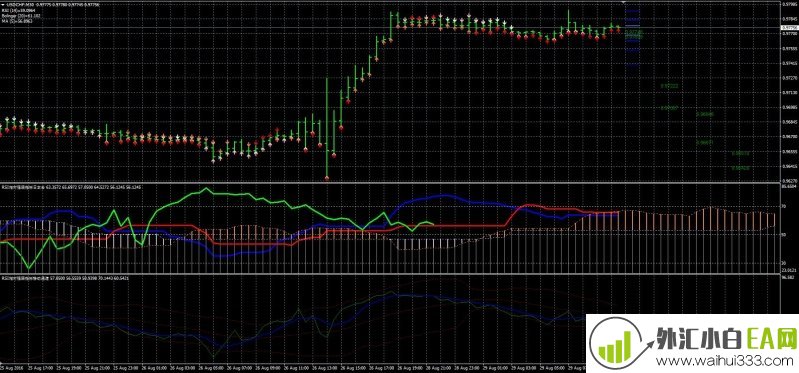Click the 70 level label on indicator axis
799x373 pixels.
(x=784, y=206)
